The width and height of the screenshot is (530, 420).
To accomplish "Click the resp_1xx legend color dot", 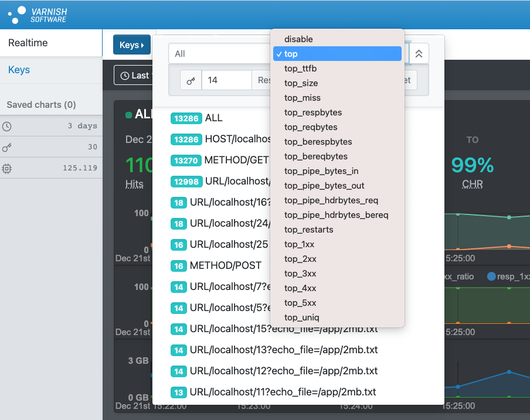I will tap(491, 276).
